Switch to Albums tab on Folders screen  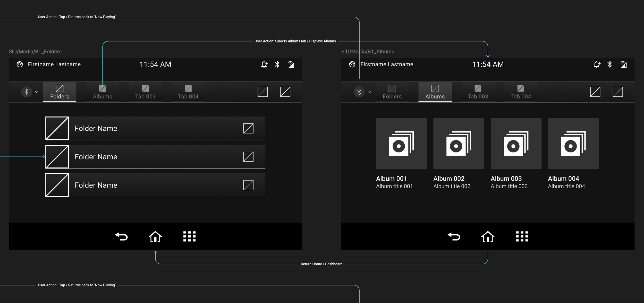click(x=103, y=92)
